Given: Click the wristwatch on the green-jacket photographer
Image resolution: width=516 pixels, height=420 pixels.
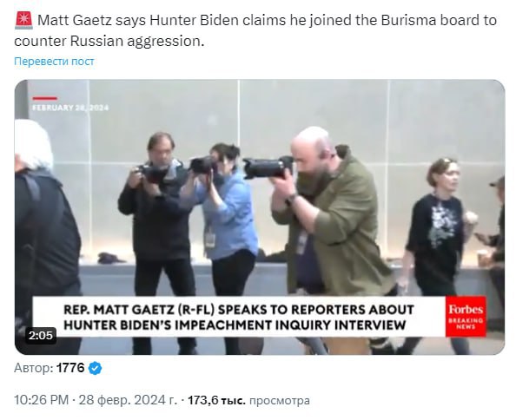Looking at the screenshot, I should (291, 200).
